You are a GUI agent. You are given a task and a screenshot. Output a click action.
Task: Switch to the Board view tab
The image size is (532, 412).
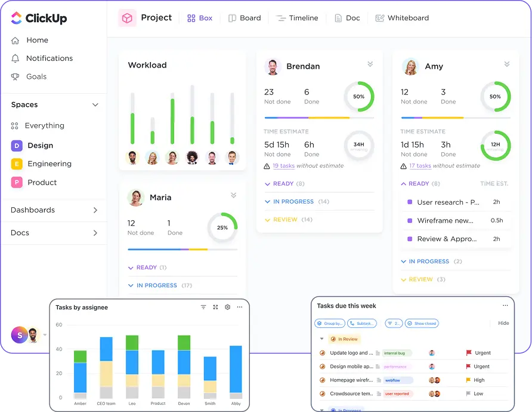(x=245, y=18)
